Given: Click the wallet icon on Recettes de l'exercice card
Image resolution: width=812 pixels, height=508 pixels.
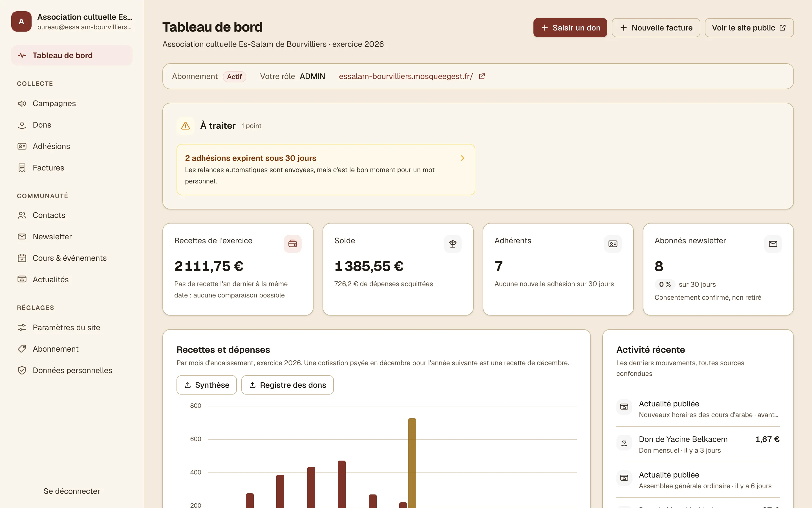Looking at the screenshot, I should (x=293, y=244).
